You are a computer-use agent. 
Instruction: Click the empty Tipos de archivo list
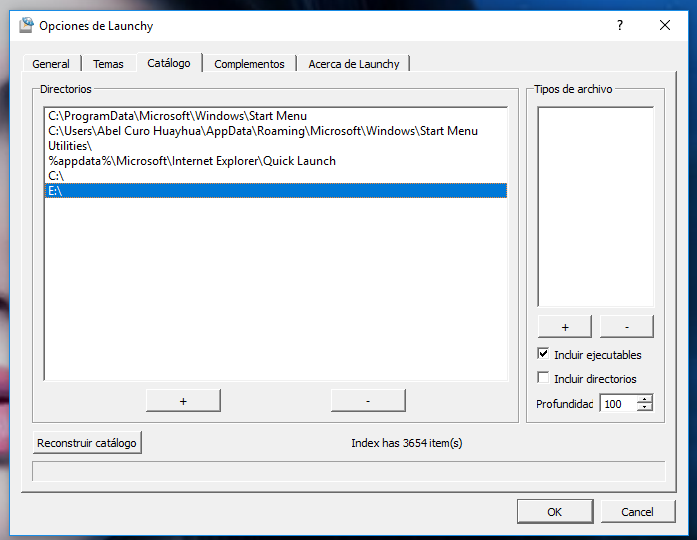tap(596, 207)
